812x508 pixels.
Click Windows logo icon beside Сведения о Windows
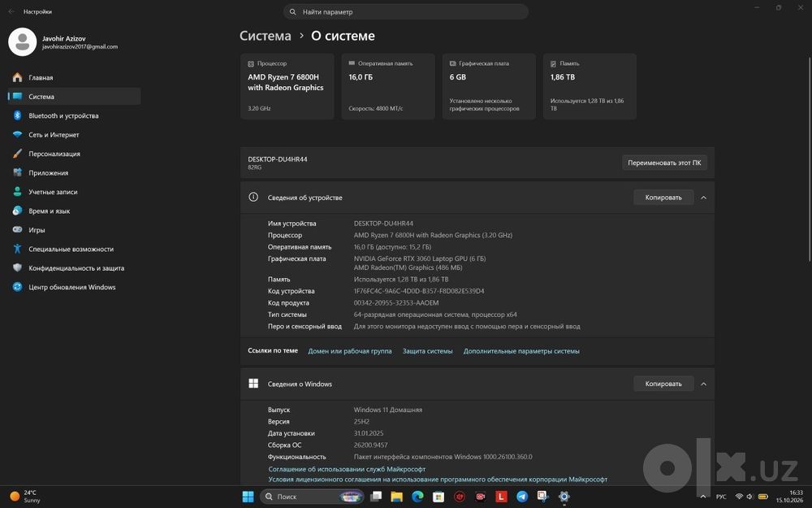coord(253,384)
